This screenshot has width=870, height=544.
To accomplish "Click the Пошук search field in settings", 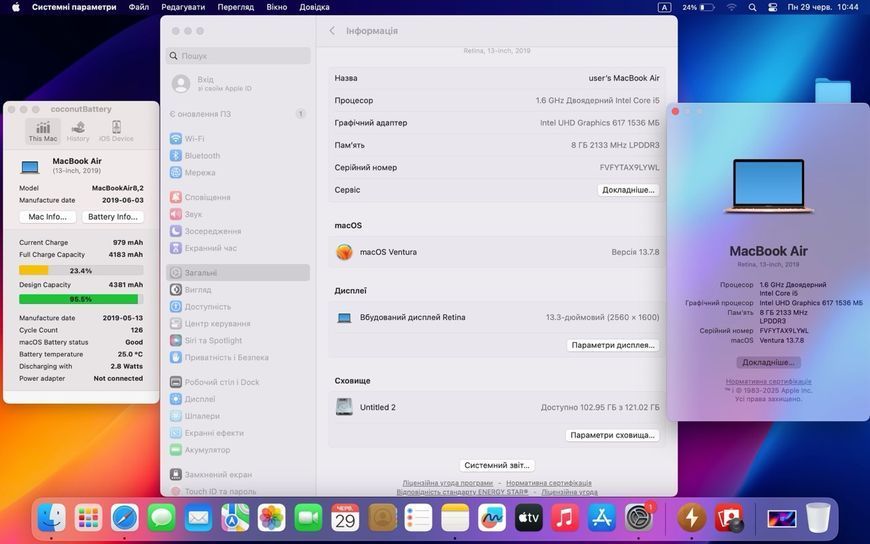I will 238,56.
